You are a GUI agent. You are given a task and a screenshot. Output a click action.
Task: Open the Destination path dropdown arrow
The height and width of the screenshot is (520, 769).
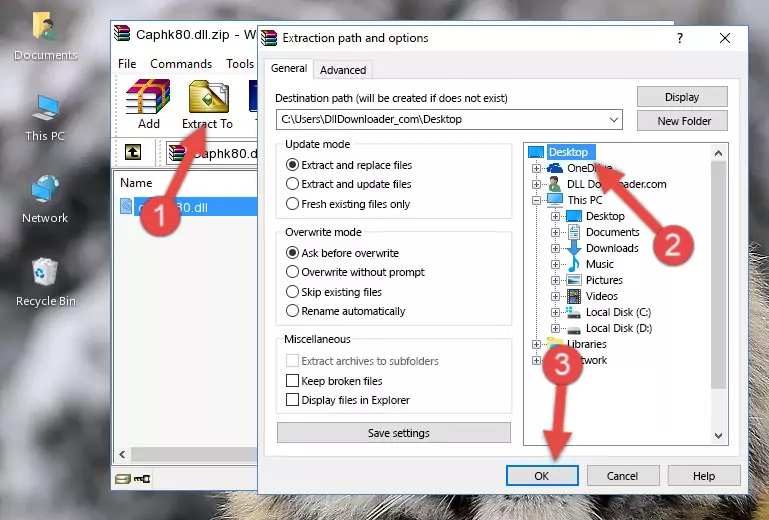(614, 120)
